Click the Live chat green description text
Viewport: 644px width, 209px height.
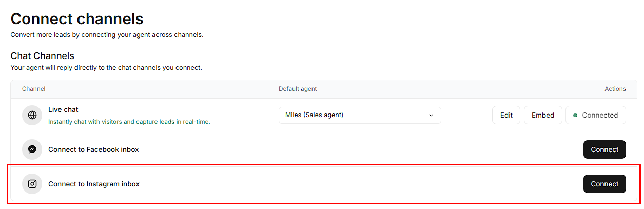point(129,122)
